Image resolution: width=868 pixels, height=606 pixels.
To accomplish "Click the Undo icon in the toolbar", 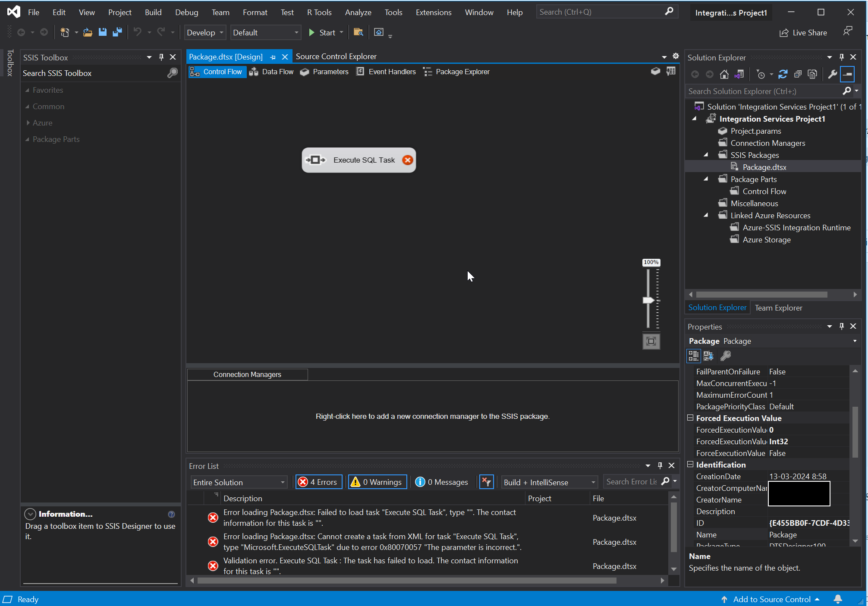I will pyautogui.click(x=137, y=32).
